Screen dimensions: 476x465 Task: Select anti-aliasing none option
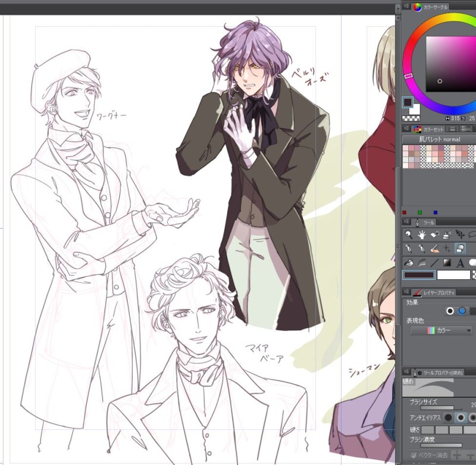[448, 418]
